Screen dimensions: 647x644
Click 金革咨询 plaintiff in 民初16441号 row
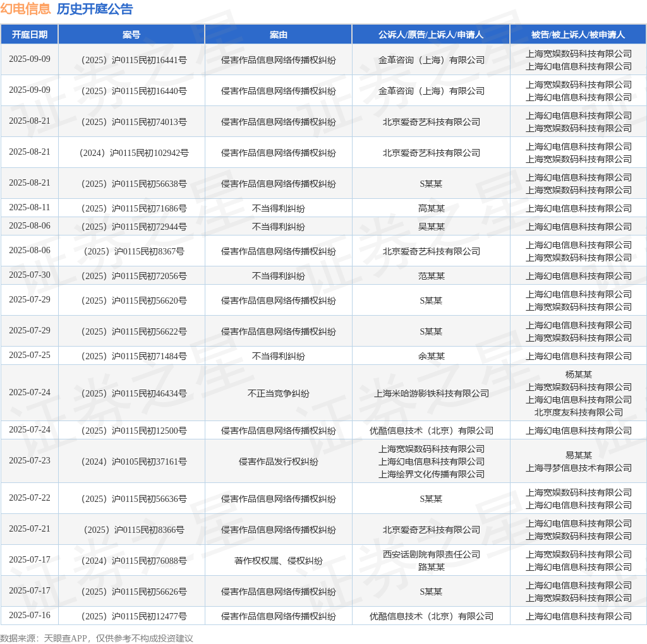pos(431,60)
